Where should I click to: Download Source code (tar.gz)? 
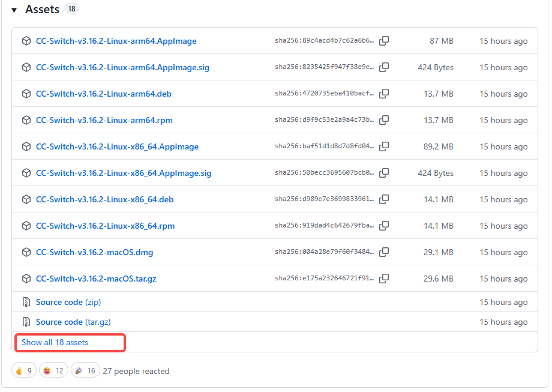tap(73, 322)
